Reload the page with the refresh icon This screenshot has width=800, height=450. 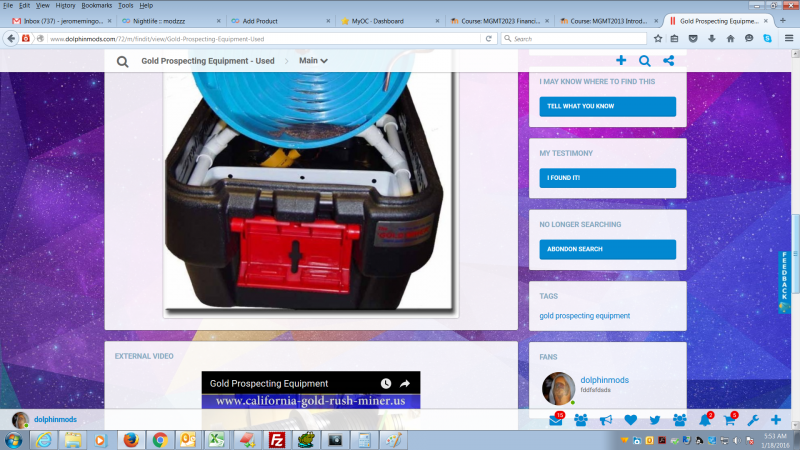pyautogui.click(x=488, y=39)
